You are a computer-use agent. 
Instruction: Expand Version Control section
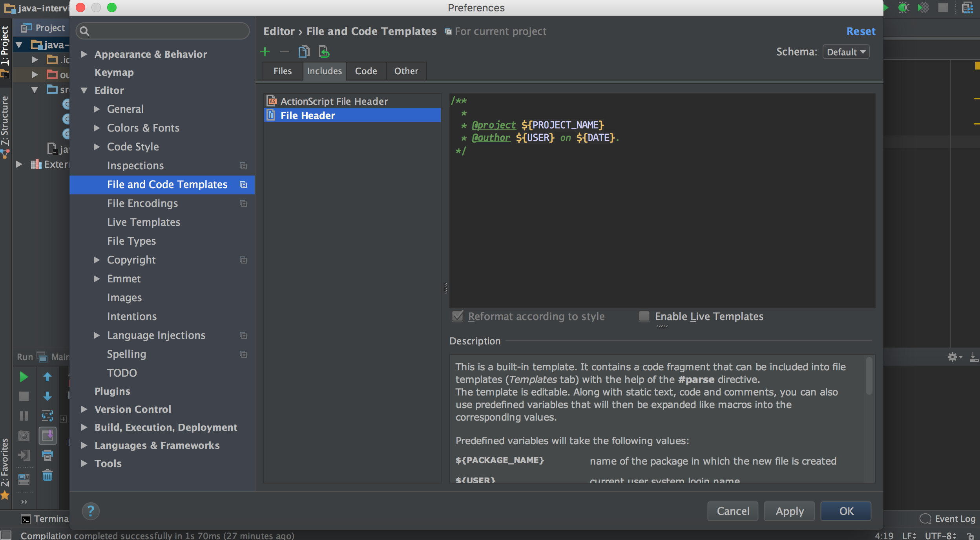[x=84, y=409]
